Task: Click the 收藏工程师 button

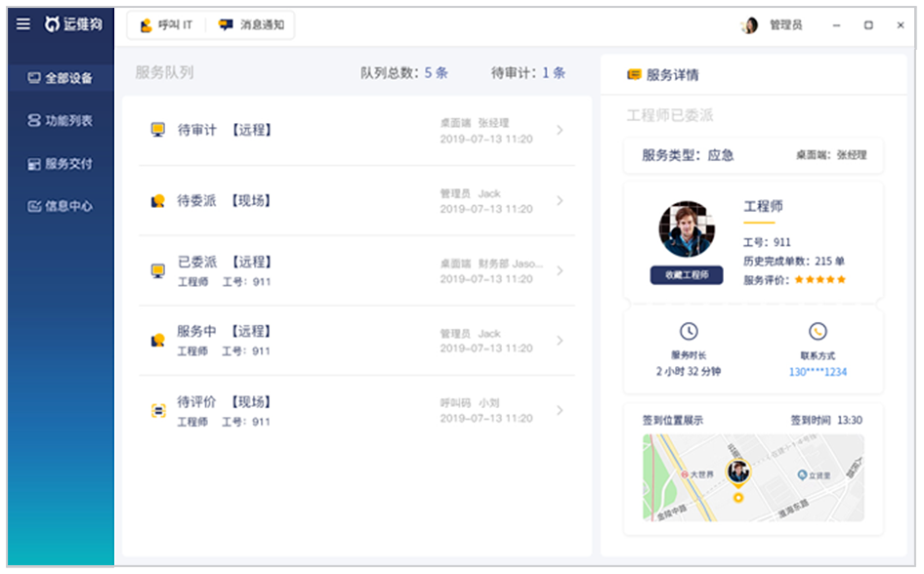Action: pyautogui.click(x=687, y=275)
